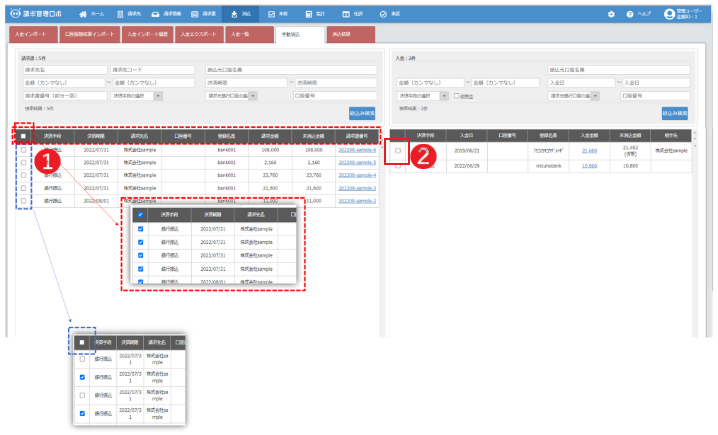Click the blue 絞込み検索 button in the invoice panel
The image size is (718, 435).
[362, 115]
